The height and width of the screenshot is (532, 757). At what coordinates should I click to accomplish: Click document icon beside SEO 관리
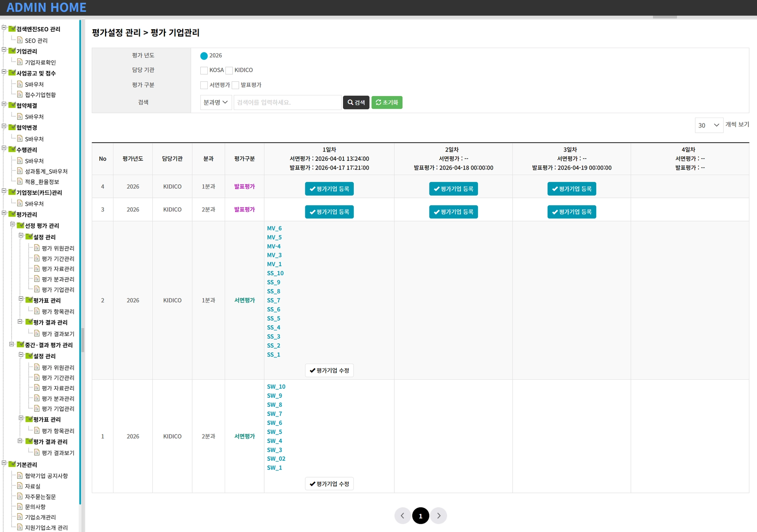(x=20, y=40)
